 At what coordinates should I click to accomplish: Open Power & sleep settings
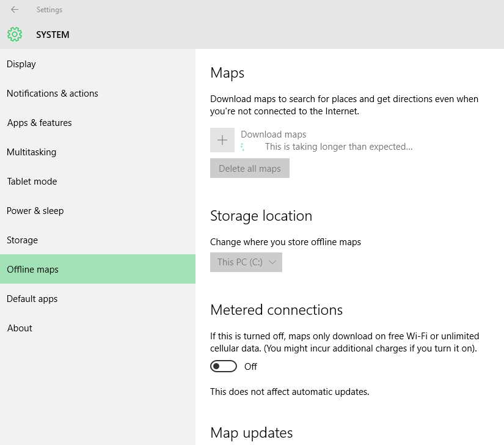point(35,210)
